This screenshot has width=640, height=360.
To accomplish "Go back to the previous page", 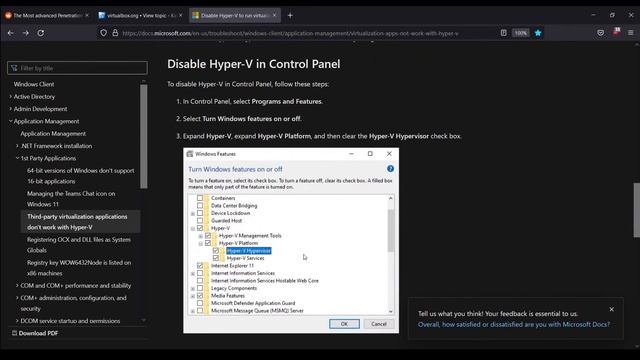I will [11, 33].
